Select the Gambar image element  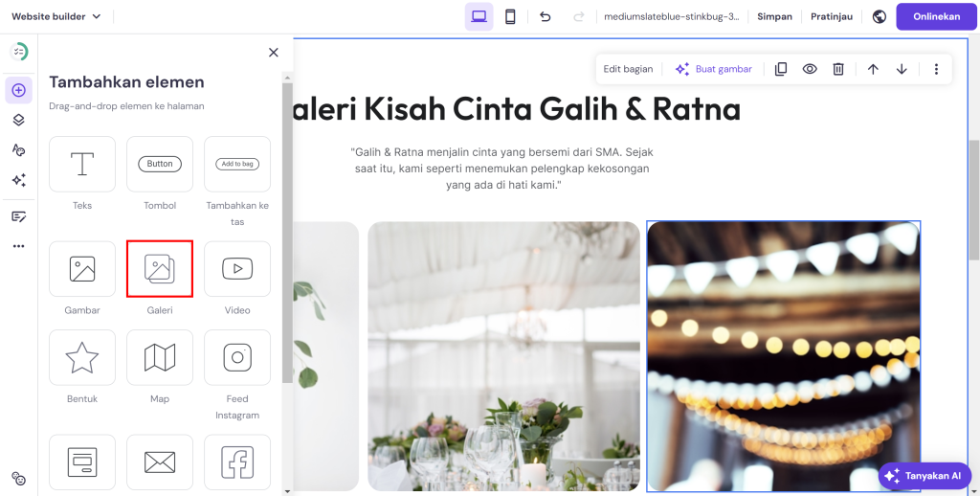[x=82, y=269]
